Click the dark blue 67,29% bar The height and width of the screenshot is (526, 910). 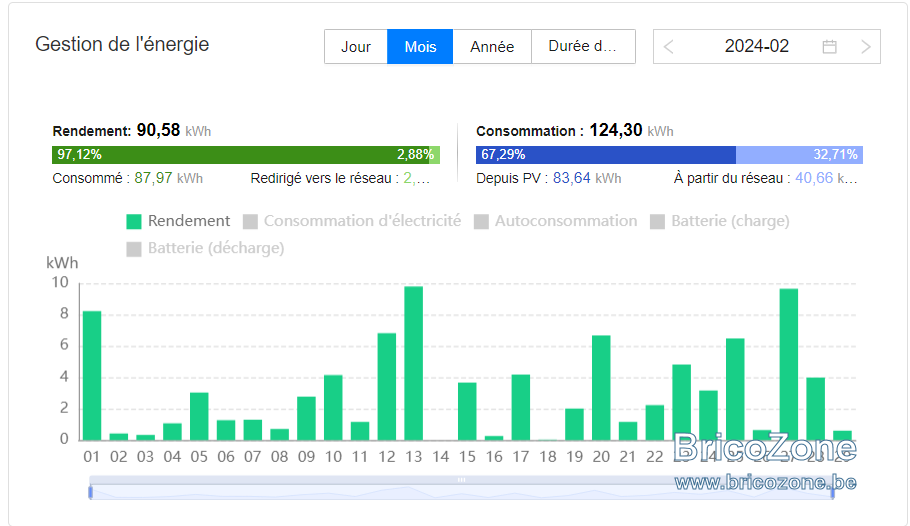pyautogui.click(x=606, y=155)
